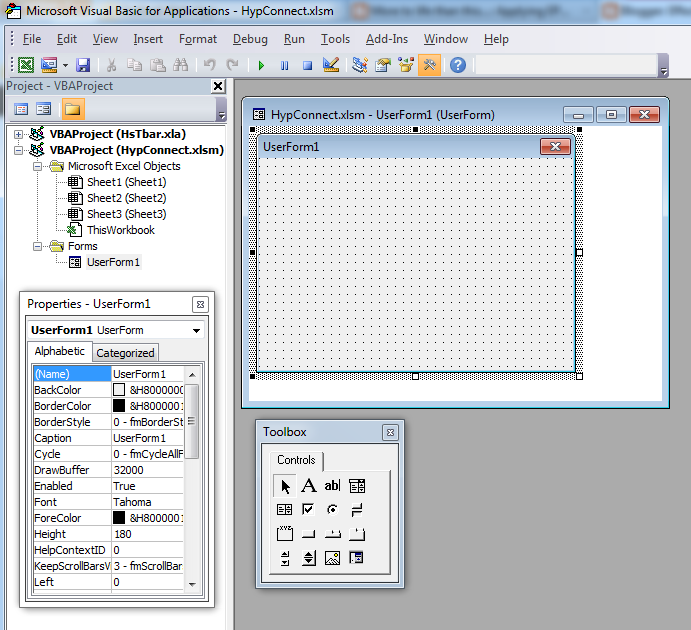Collapse Microsoft Excel Objects folder
The image size is (691, 630).
(x=38, y=166)
